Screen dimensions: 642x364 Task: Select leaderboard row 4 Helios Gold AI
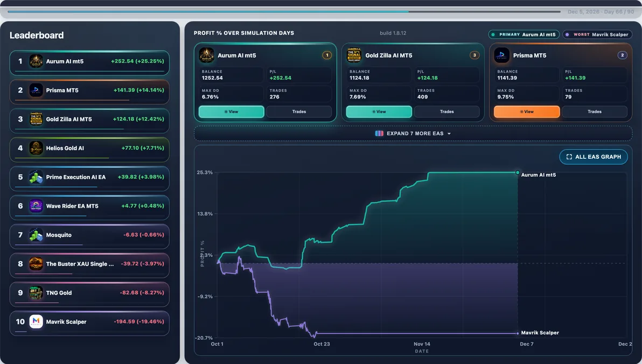coord(89,150)
